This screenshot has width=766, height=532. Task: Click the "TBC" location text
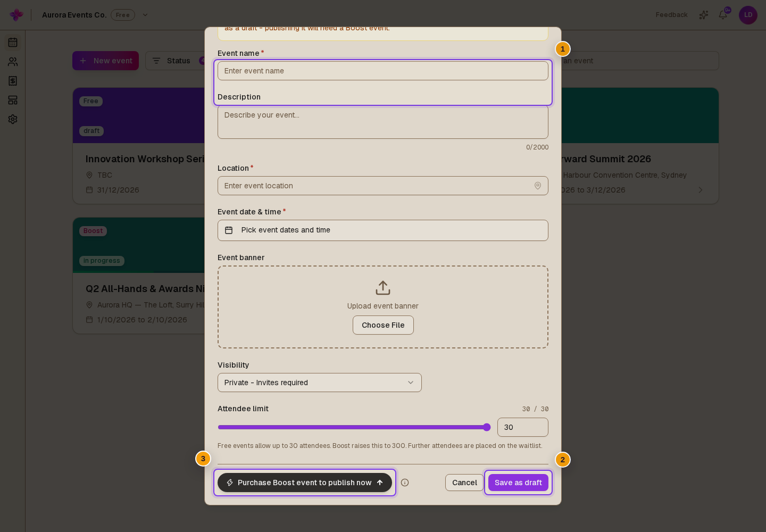pos(105,175)
